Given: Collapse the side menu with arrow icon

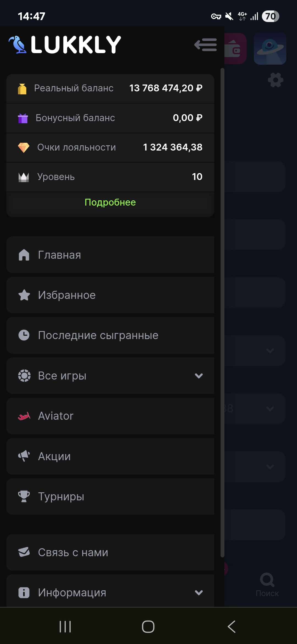Looking at the screenshot, I should point(205,45).
